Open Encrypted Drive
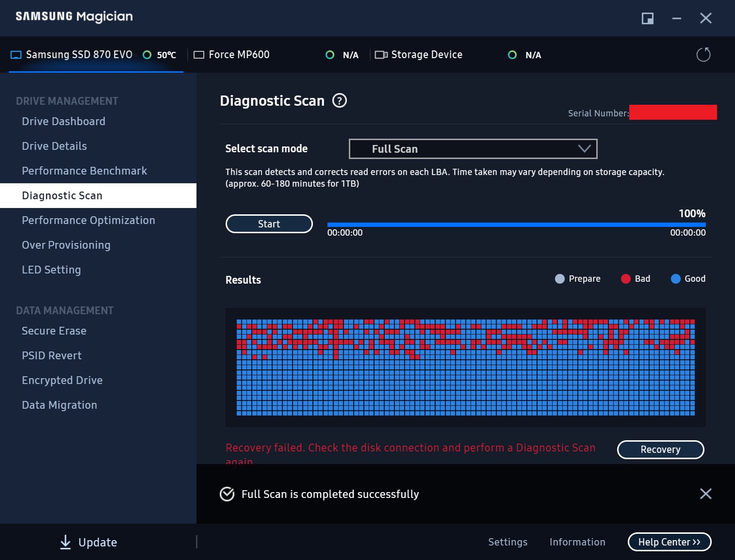Image resolution: width=735 pixels, height=560 pixels. click(62, 380)
